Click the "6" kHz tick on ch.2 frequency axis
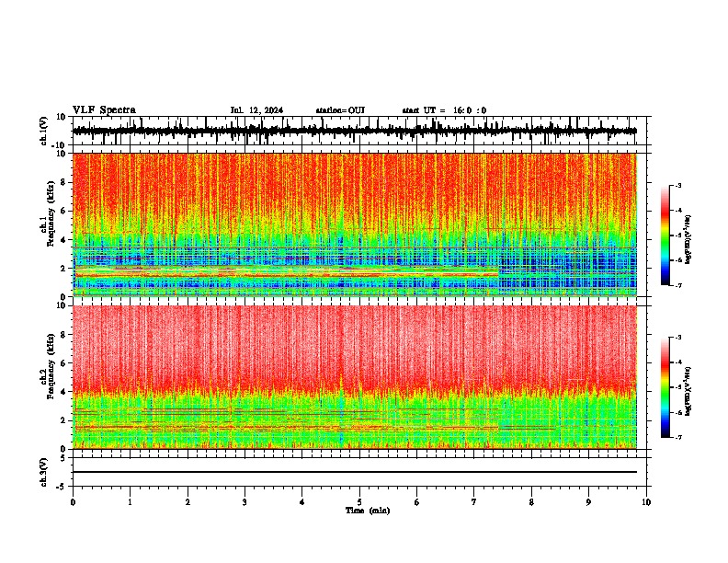728x563 pixels. 63,362
